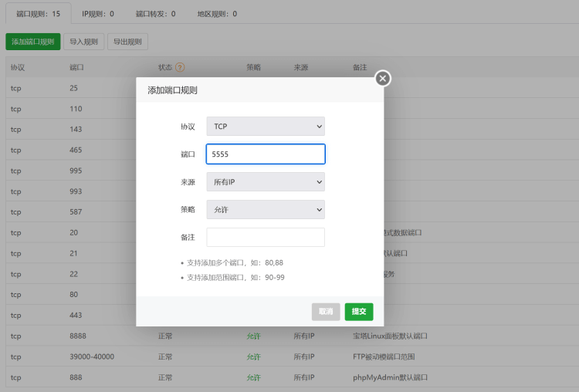Click the 端口 column header in table
The height and width of the screenshot is (392, 579).
coord(76,67)
